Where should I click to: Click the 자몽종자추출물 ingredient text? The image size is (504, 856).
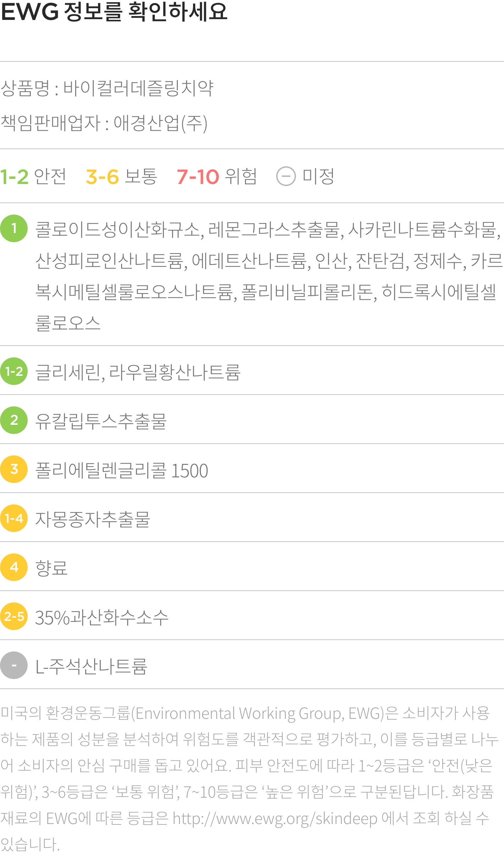click(x=93, y=519)
